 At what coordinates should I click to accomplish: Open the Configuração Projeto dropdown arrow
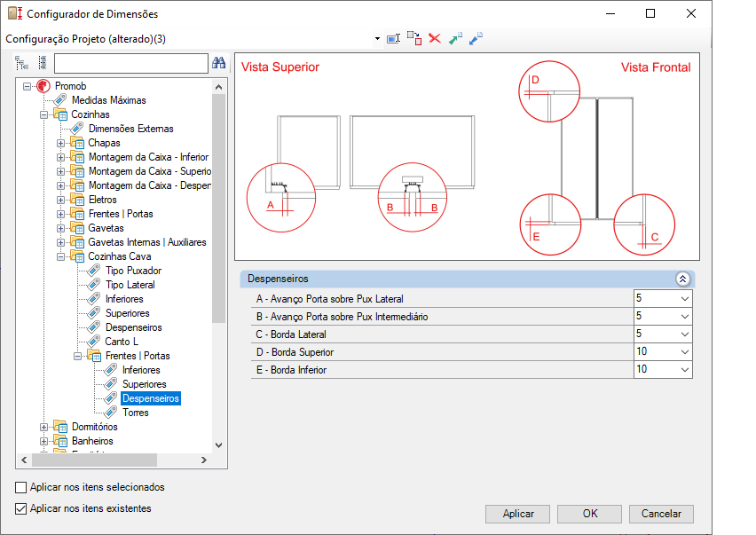[377, 38]
